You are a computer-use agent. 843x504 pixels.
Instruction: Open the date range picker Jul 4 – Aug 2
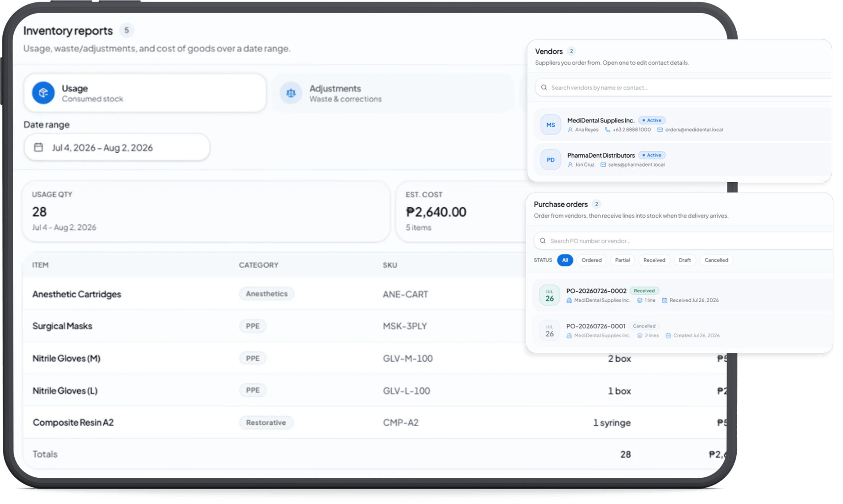pos(117,147)
